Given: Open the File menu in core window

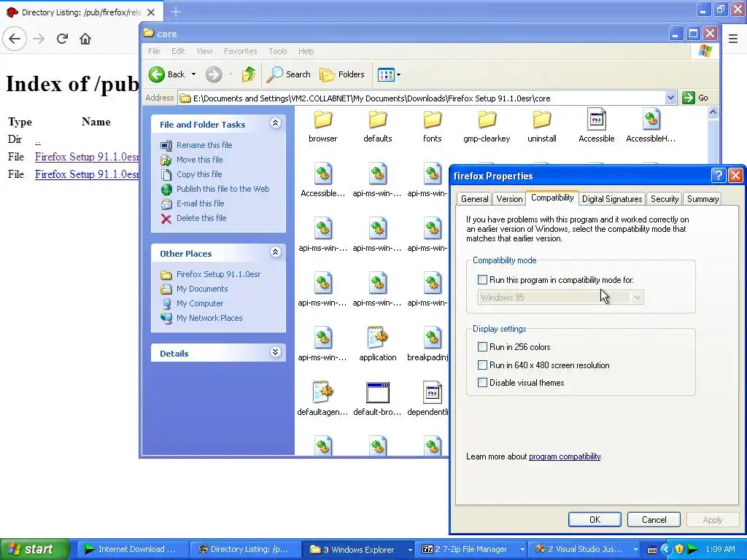Looking at the screenshot, I should coord(154,51).
